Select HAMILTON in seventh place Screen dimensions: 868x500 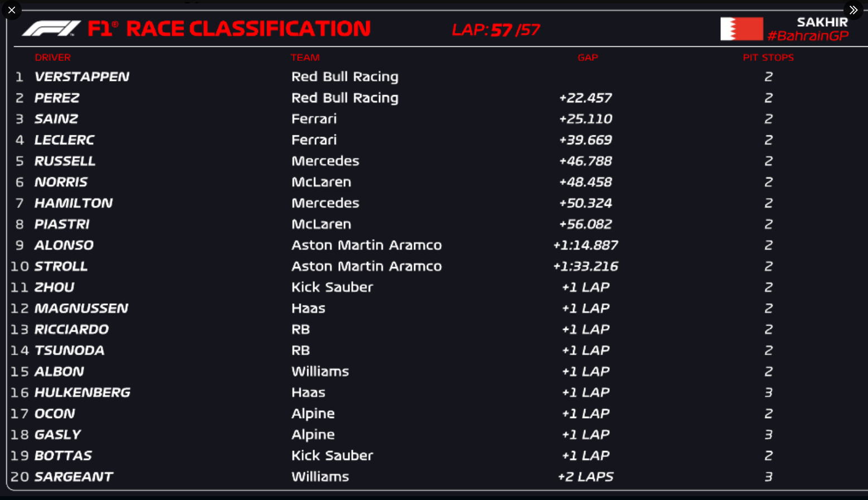73,203
